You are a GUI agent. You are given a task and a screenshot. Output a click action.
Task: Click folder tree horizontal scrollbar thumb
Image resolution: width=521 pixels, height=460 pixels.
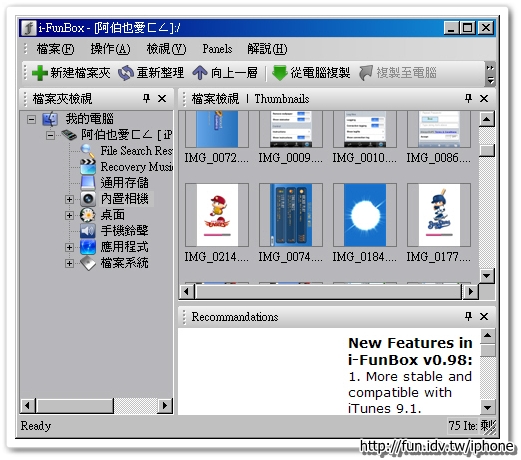pos(75,406)
